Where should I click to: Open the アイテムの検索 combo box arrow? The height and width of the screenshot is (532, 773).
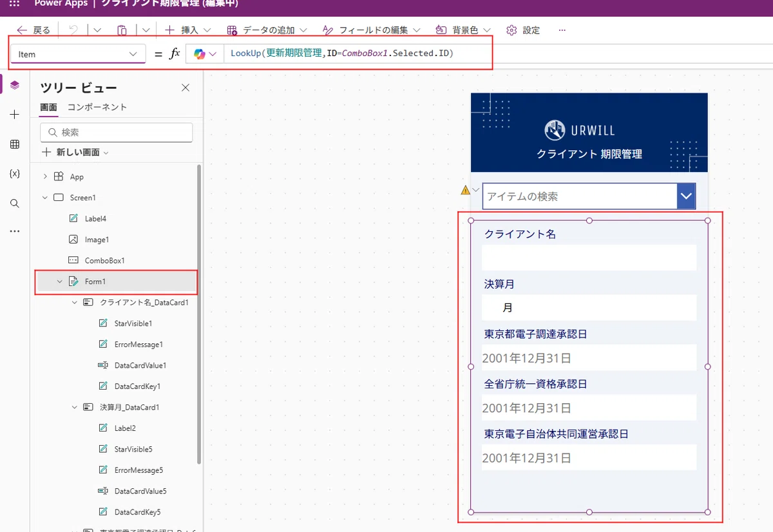(x=686, y=196)
